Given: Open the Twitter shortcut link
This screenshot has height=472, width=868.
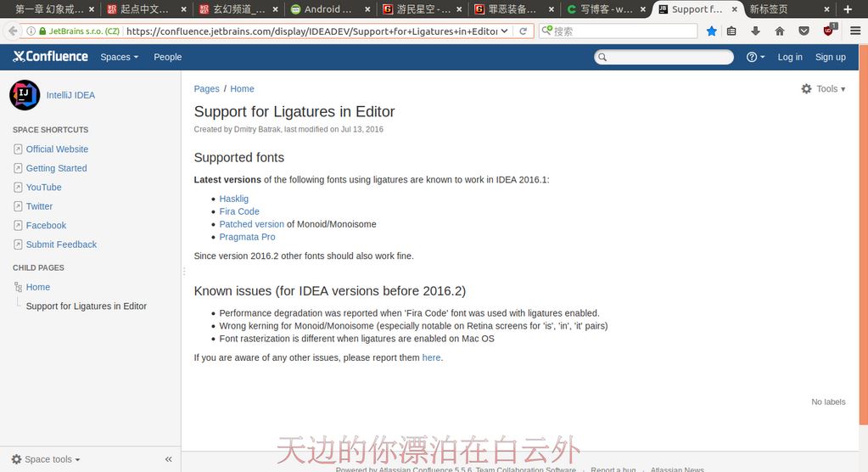Looking at the screenshot, I should click(x=39, y=206).
